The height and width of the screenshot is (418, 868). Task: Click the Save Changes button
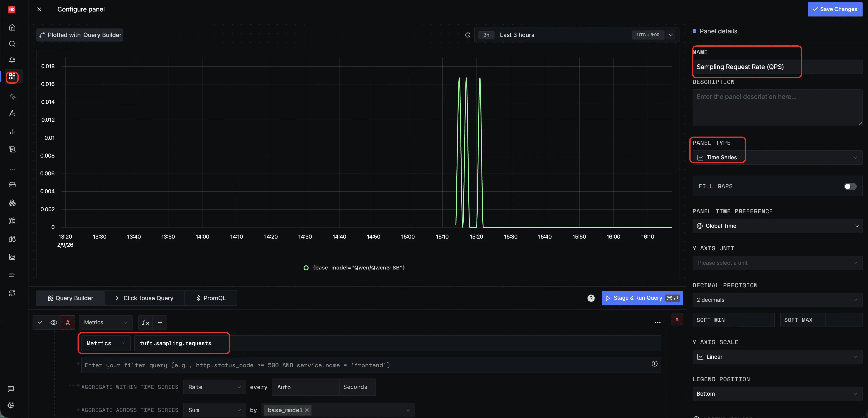coord(835,9)
